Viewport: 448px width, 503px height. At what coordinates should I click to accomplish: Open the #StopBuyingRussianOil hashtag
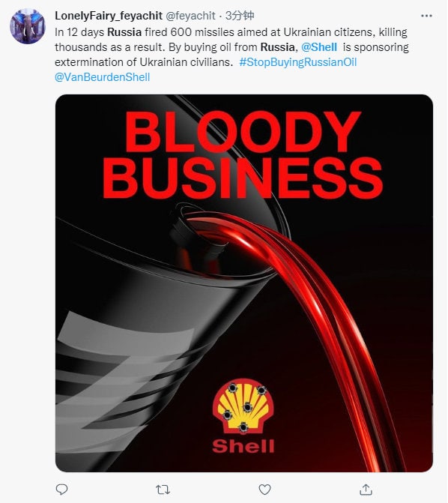click(x=298, y=62)
